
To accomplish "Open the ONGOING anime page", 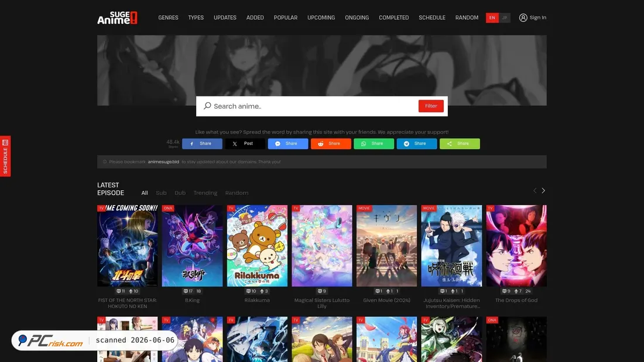I will click(357, 18).
